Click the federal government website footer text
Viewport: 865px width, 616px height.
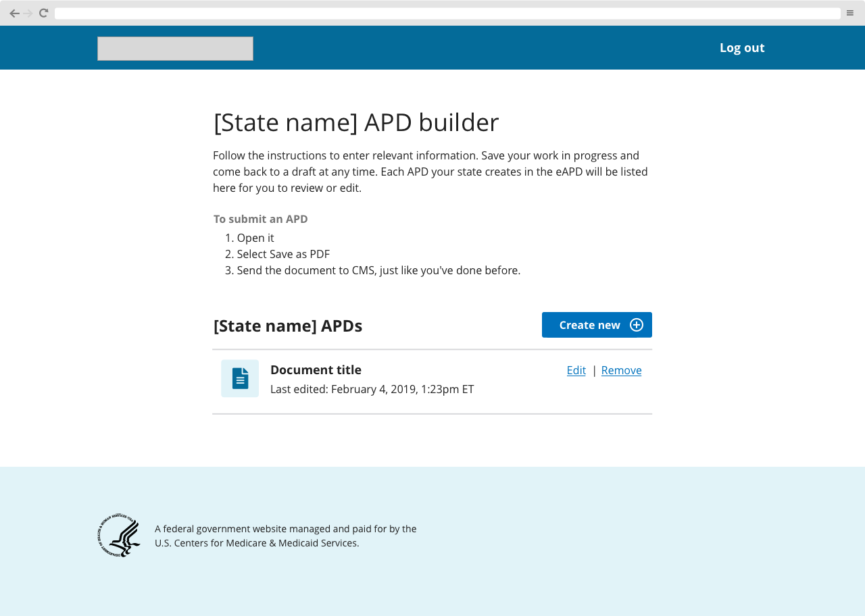pyautogui.click(x=286, y=536)
